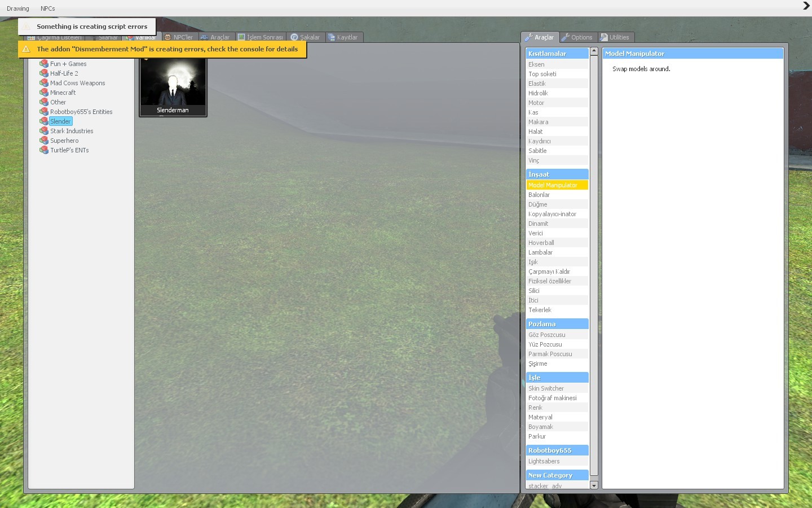Select the Halat tool
The height and width of the screenshot is (508, 812).
(x=557, y=132)
